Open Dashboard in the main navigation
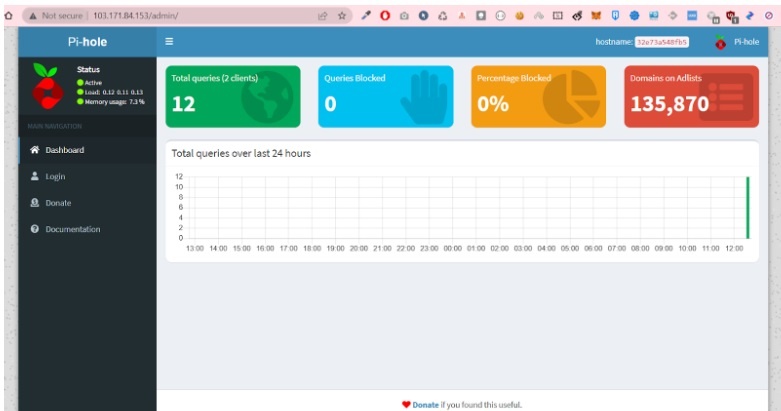The image size is (781, 411). click(x=87, y=150)
